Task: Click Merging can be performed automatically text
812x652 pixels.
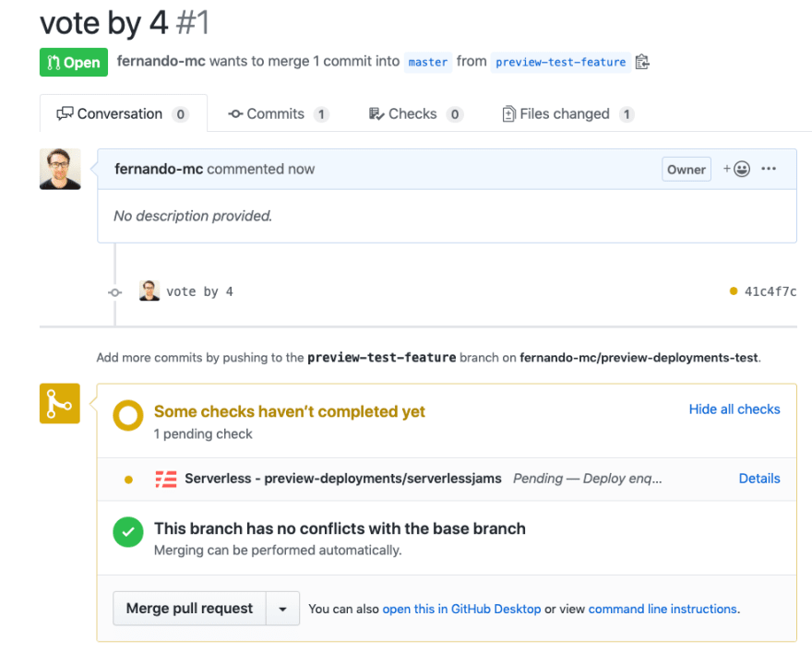Action: (278, 550)
